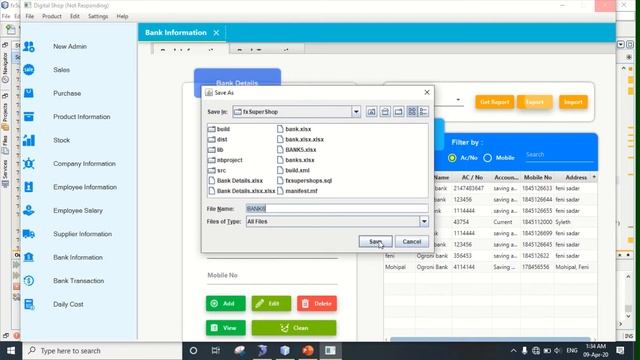Click the View button
The image size is (640, 360).
tap(226, 328)
